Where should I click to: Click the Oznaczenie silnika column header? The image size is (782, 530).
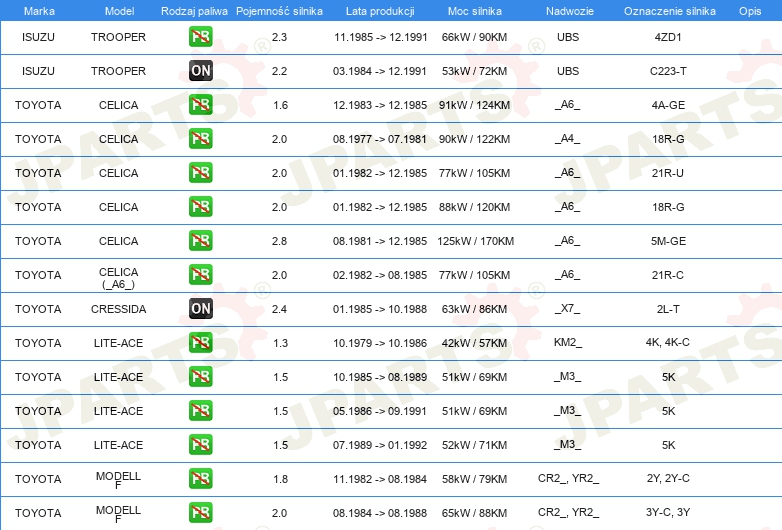tap(670, 11)
